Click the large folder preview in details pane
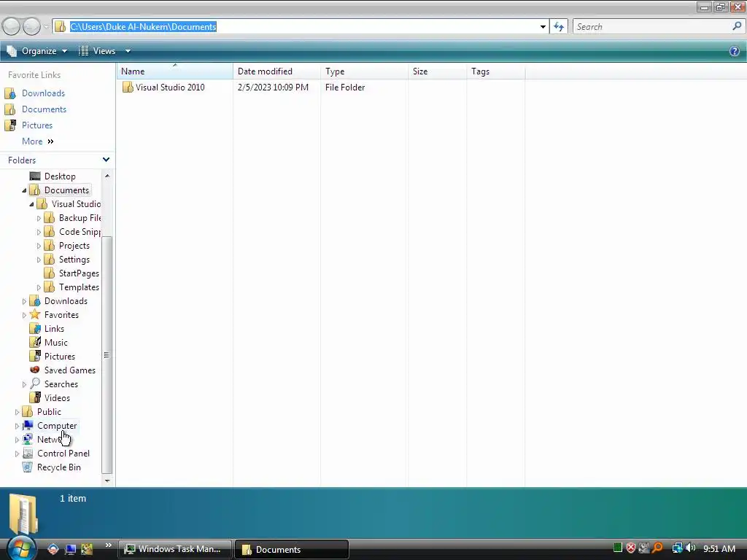 coord(23,513)
